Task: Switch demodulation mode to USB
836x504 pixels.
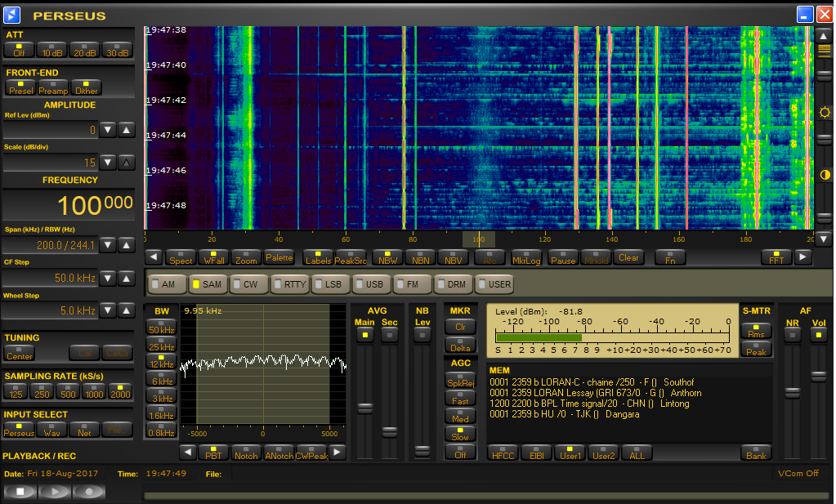Action: (x=369, y=284)
